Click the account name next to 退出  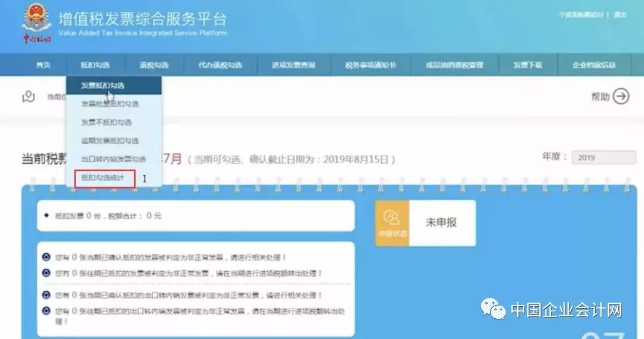(581, 15)
